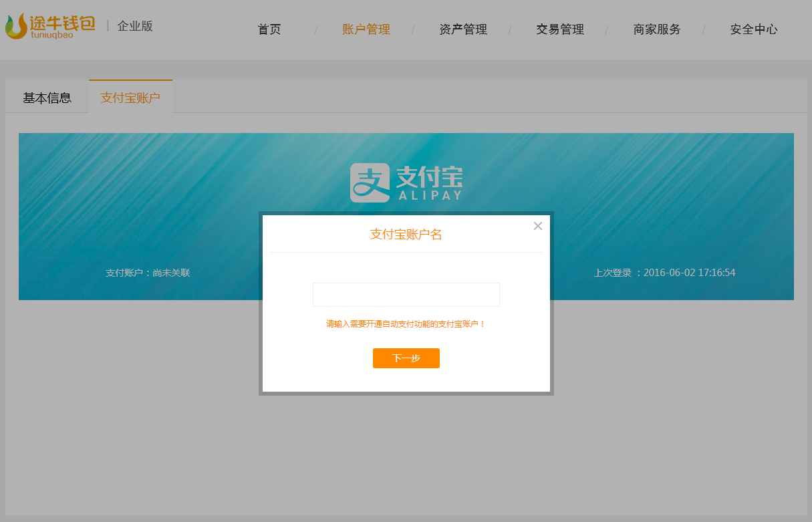Open the 账户管理 navigation item
Screen dimensions: 812x522
(x=366, y=29)
